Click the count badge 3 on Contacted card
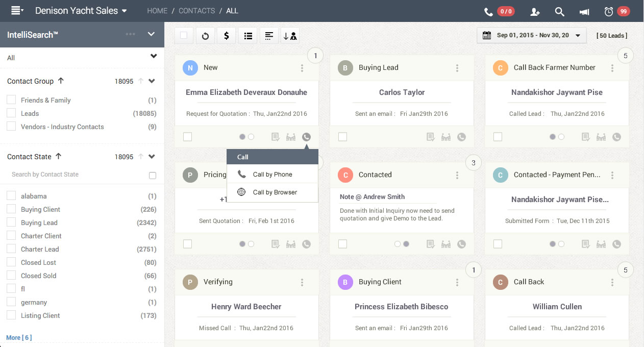The image size is (644, 347). tap(474, 163)
